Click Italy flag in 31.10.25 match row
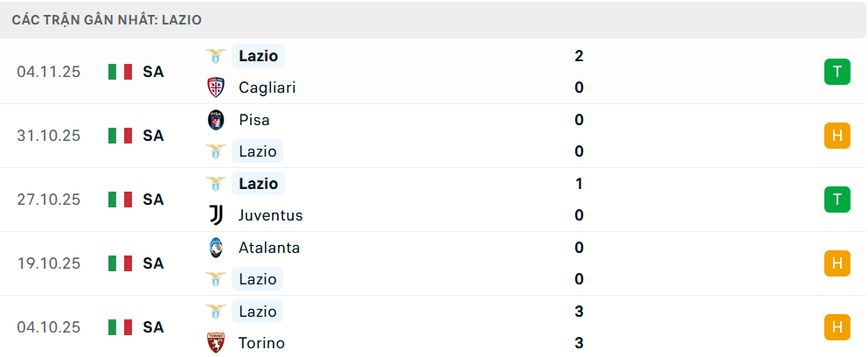This screenshot has height=357, width=868. point(120,136)
